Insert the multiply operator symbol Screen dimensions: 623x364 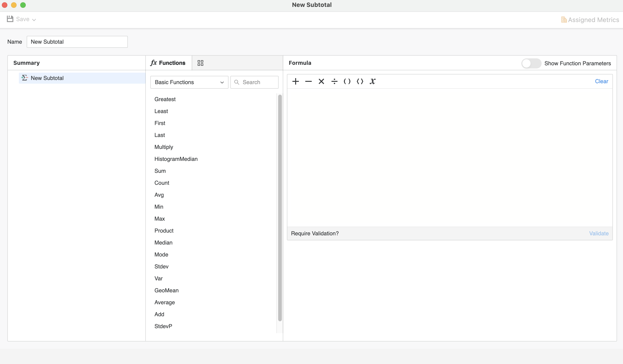321,81
